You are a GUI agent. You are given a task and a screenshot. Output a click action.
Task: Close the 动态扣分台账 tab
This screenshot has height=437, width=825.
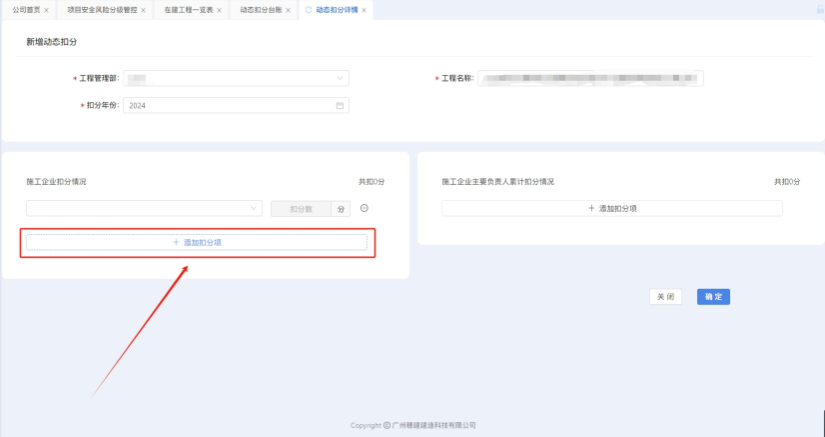288,10
